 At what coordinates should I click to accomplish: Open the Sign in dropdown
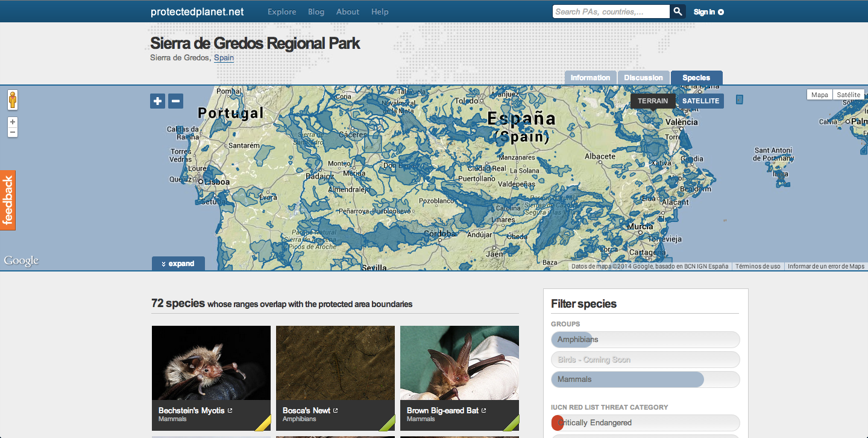(x=708, y=12)
